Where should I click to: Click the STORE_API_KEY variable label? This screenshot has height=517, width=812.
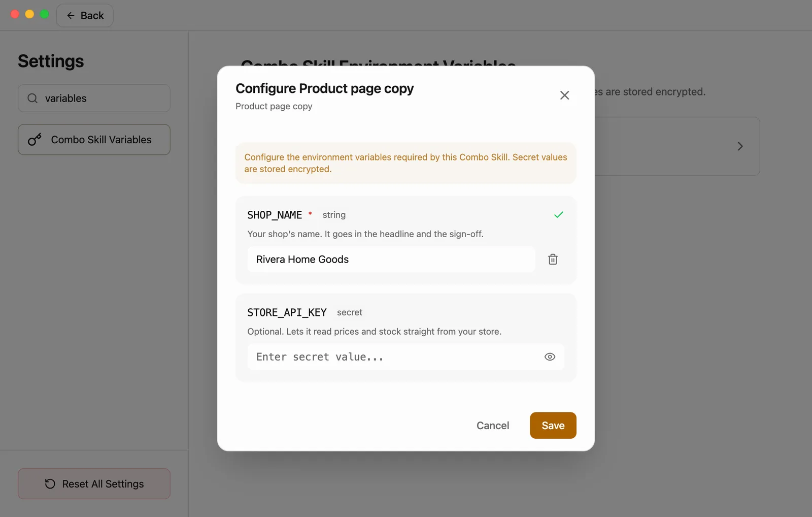pos(287,313)
